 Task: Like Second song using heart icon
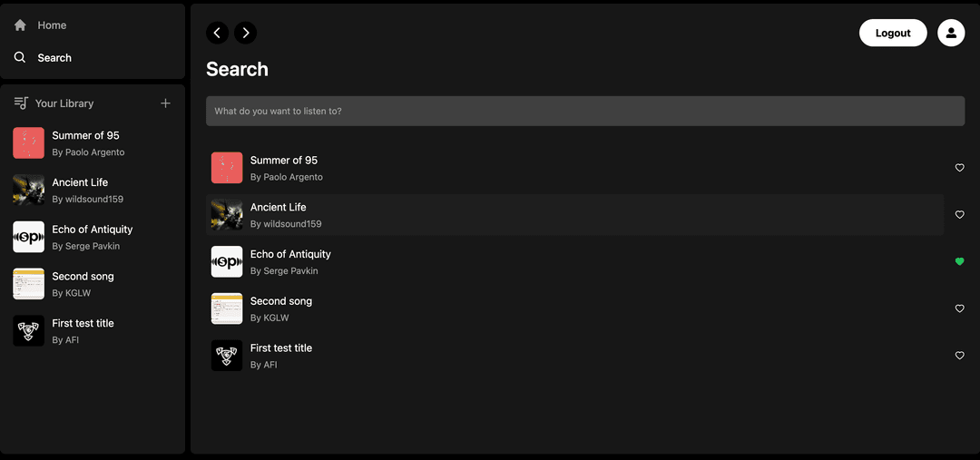pos(960,308)
